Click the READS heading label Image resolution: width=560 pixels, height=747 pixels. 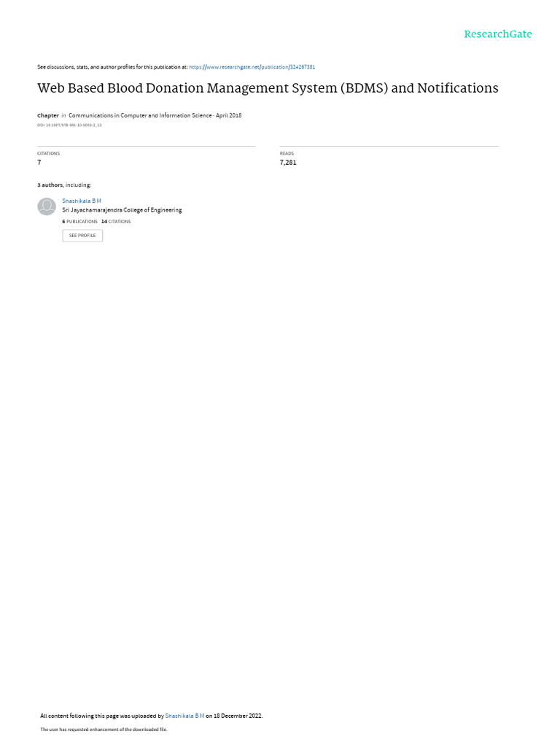tap(287, 153)
